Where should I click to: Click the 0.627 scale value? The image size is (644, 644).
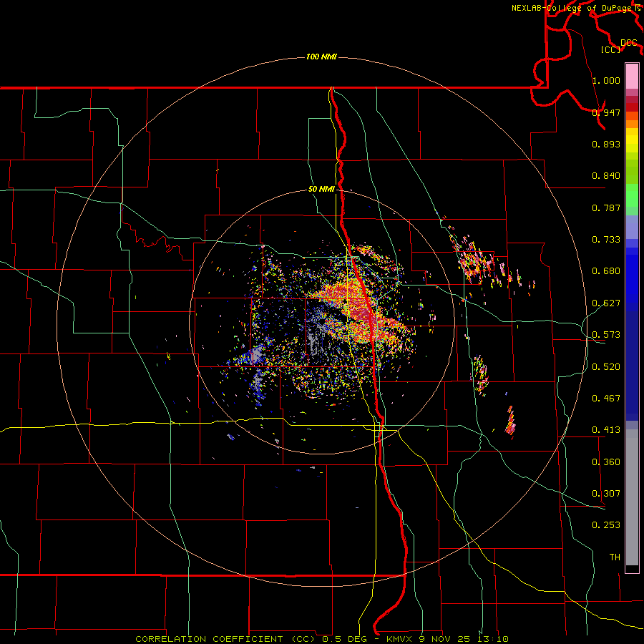(606, 303)
